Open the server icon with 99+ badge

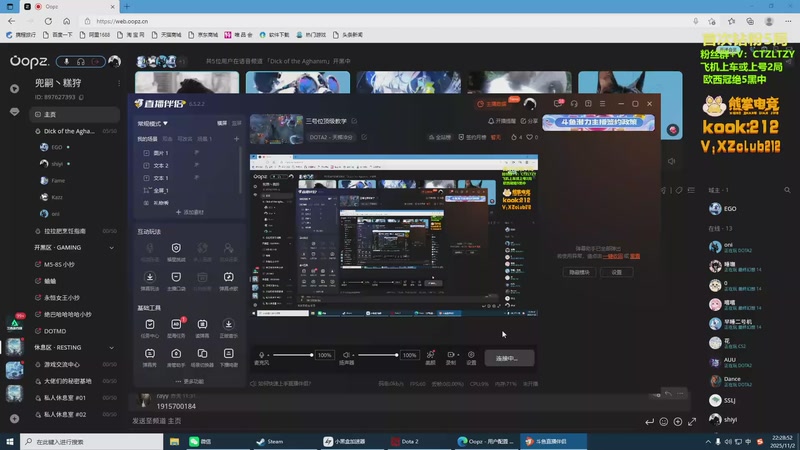pos(15,323)
